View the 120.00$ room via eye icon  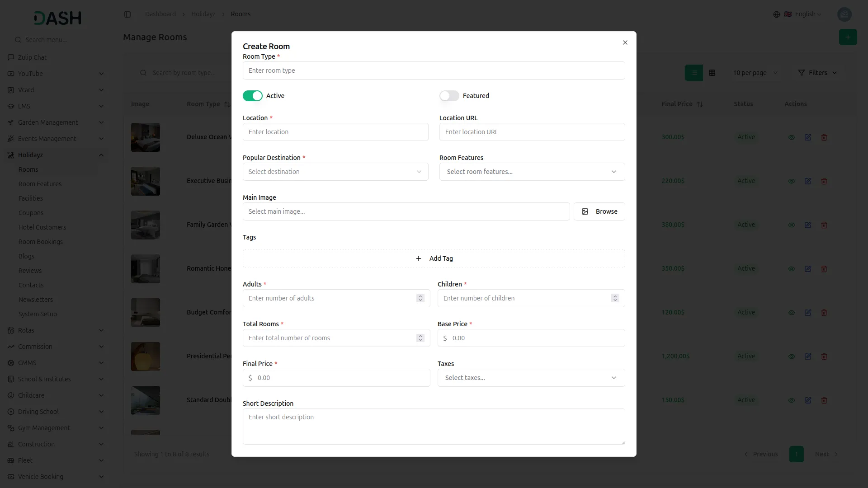792,313
